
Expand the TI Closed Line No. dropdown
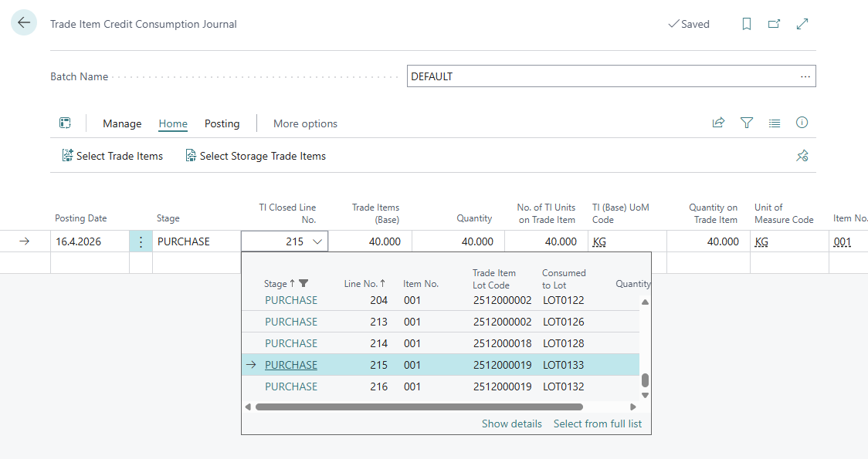317,241
